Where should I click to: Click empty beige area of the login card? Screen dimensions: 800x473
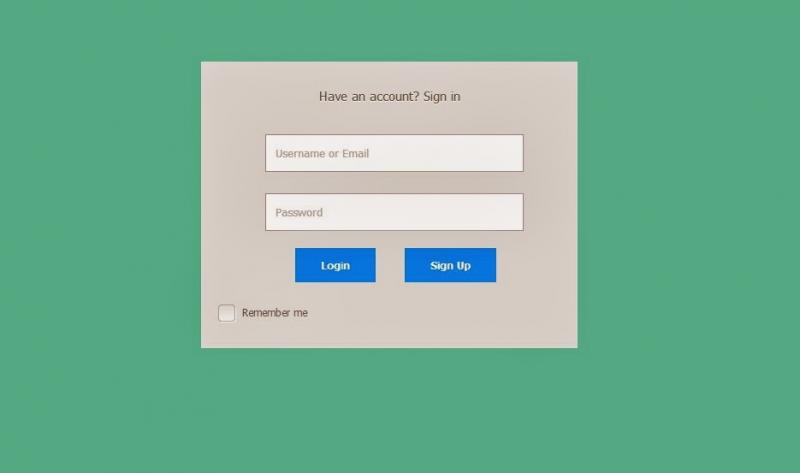click(x=459, y=316)
